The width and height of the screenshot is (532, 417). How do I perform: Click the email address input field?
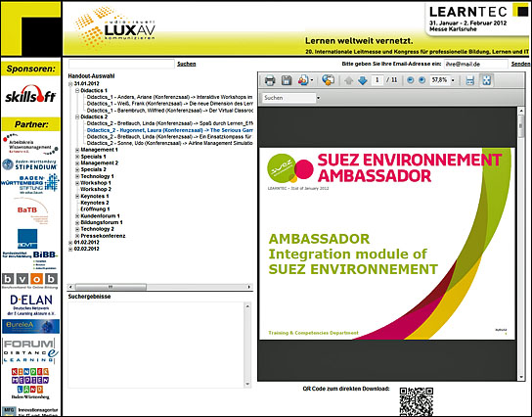(475, 64)
